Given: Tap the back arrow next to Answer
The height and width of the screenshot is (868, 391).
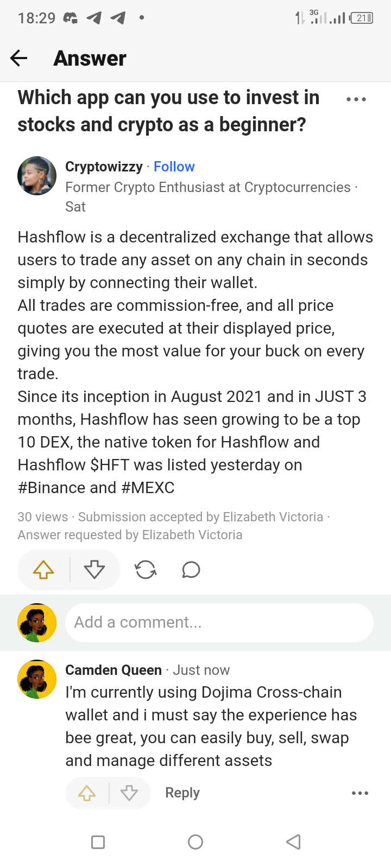Looking at the screenshot, I should pyautogui.click(x=19, y=58).
